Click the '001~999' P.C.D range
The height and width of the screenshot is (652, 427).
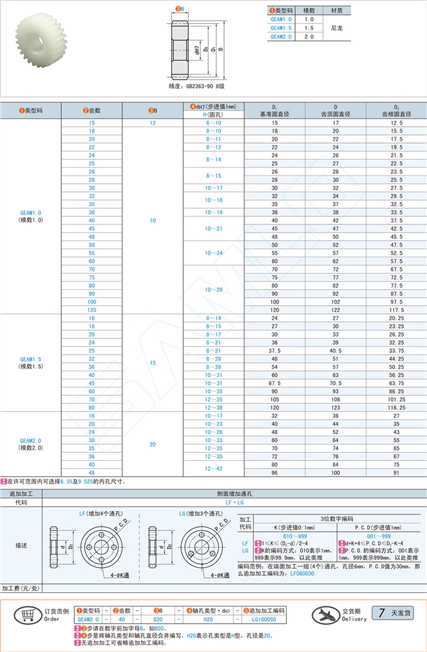(x=379, y=536)
